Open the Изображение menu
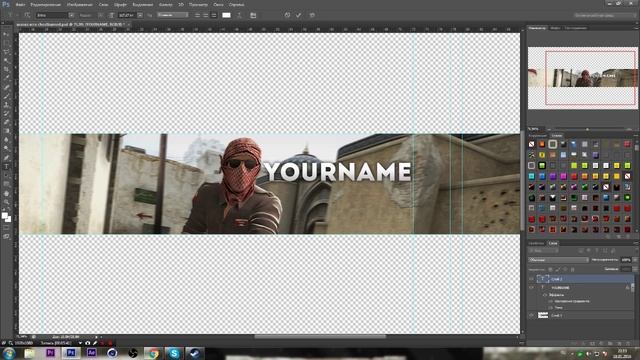The height and width of the screenshot is (360, 640). [80, 4]
